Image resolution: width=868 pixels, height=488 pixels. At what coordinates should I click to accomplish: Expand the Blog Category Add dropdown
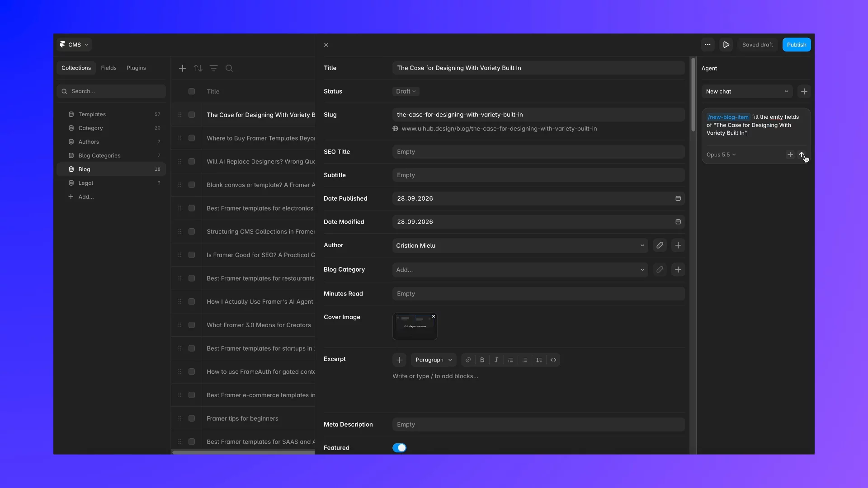(x=520, y=270)
